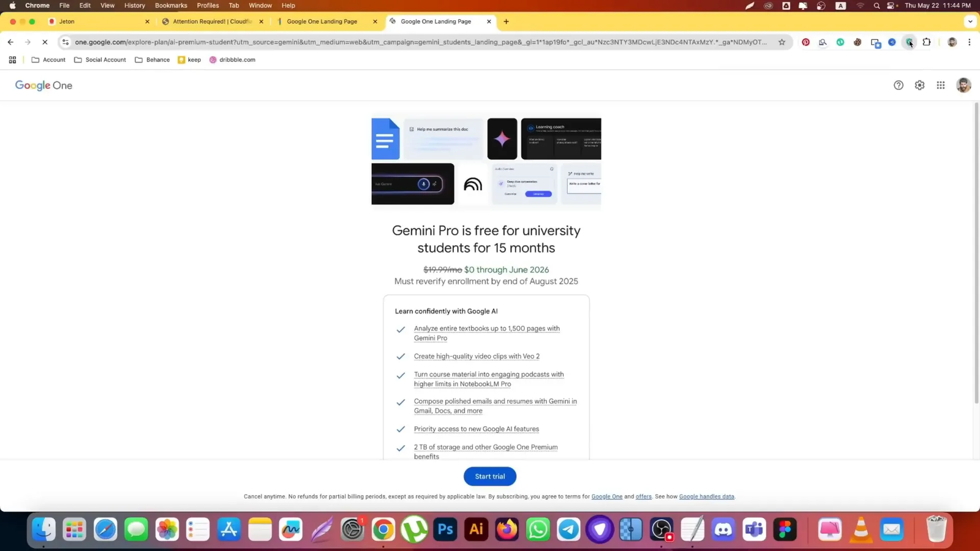
Task: Switch to the Jeton tab
Action: pyautogui.click(x=98, y=21)
